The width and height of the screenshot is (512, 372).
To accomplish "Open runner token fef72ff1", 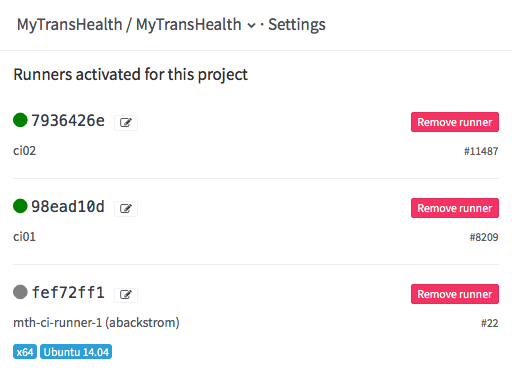I will (68, 292).
